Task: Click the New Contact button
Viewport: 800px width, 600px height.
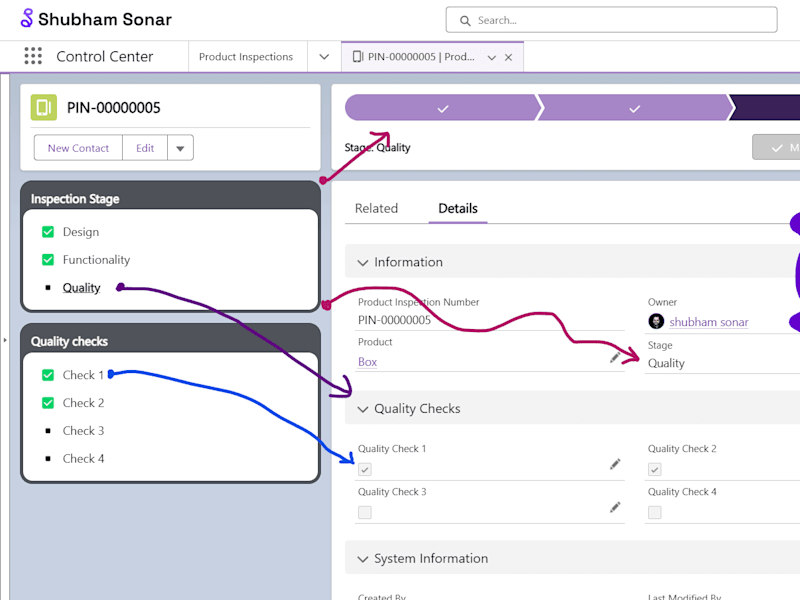Action: tap(78, 148)
